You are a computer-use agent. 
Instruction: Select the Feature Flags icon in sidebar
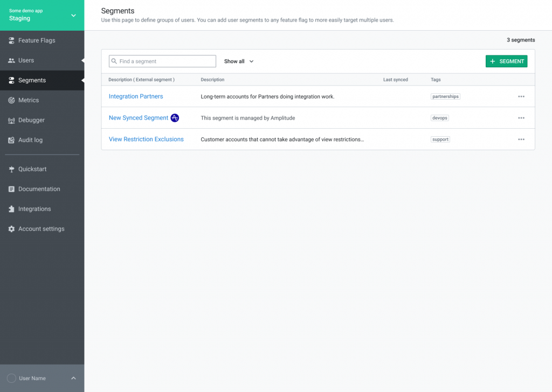[11, 40]
